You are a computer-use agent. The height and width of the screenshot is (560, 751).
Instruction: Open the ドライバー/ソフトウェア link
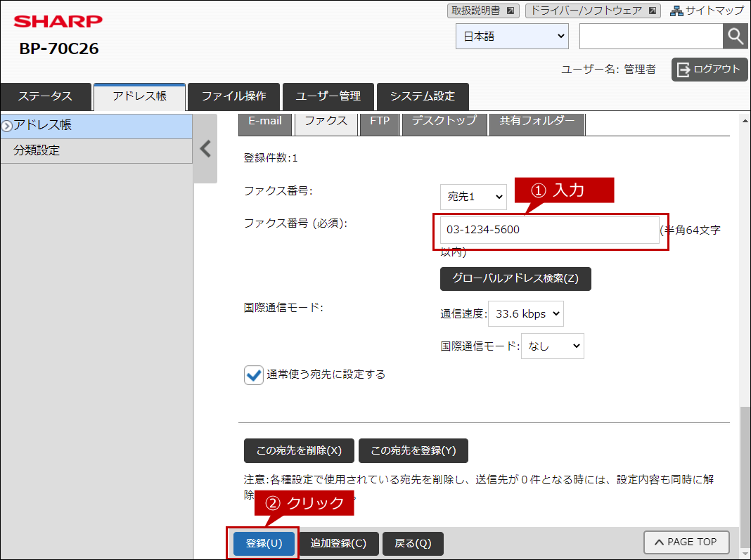(x=593, y=11)
